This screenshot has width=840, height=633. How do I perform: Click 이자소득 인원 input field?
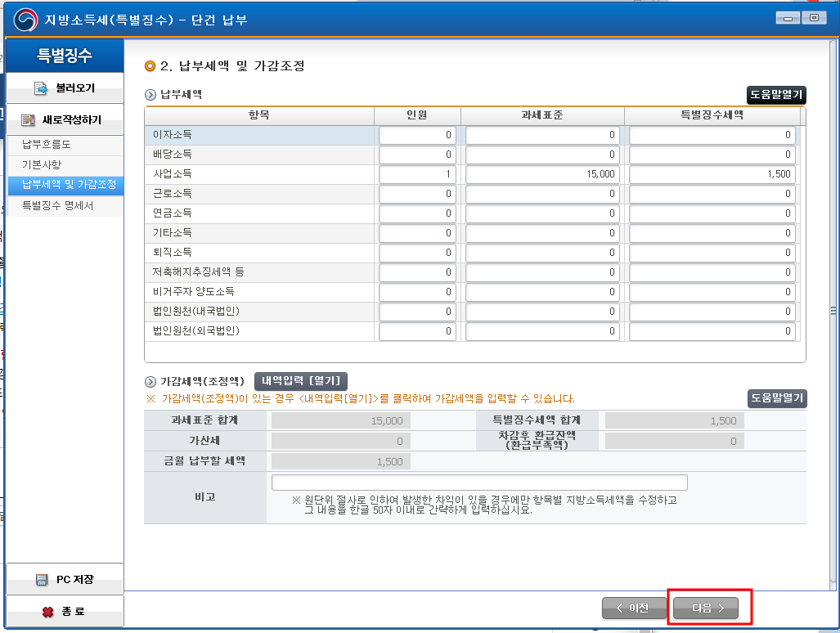[417, 136]
